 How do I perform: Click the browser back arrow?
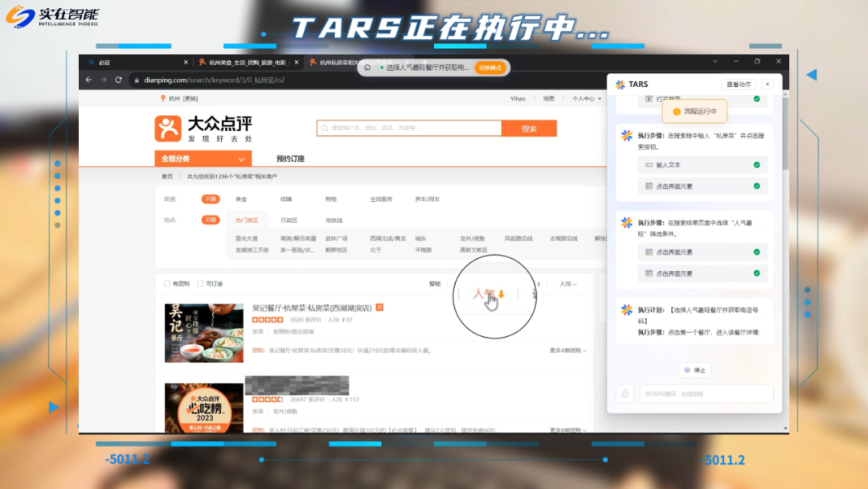(88, 80)
